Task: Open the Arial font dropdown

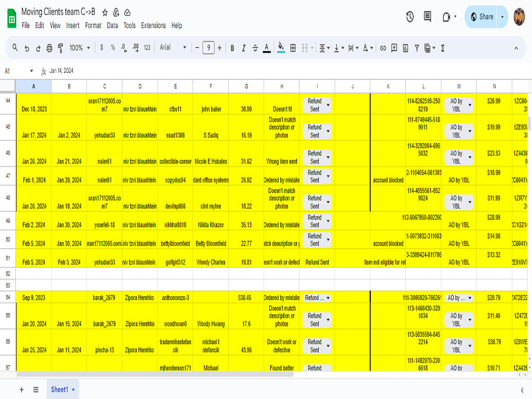Action: point(173,47)
